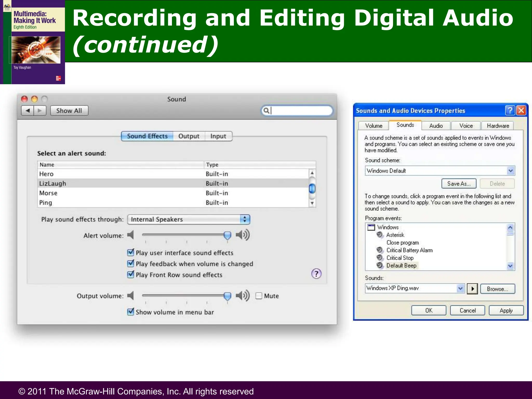532x399 pixels.
Task: Click the Browse... button
Action: (x=497, y=289)
